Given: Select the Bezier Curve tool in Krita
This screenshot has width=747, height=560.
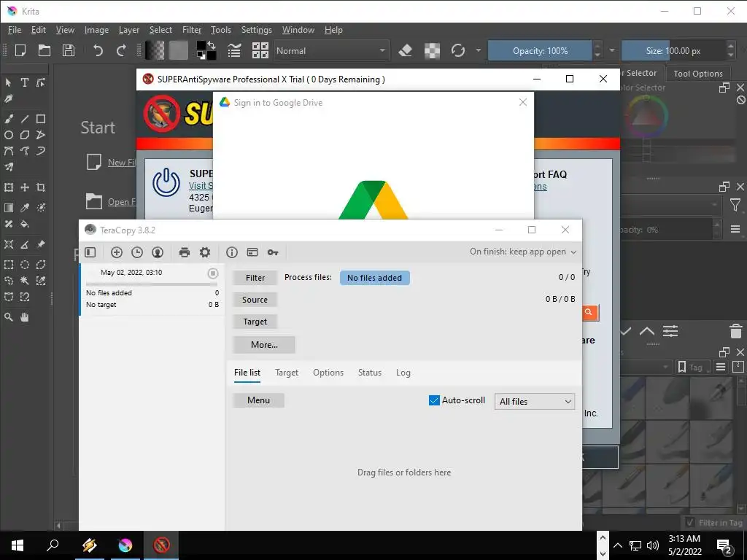Looking at the screenshot, I should 9,151.
